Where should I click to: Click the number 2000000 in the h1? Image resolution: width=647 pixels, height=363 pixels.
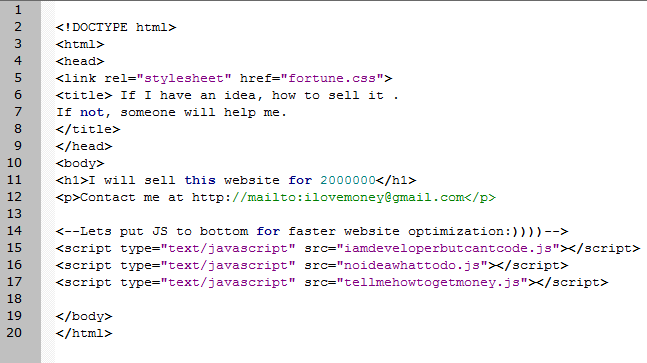(348, 180)
